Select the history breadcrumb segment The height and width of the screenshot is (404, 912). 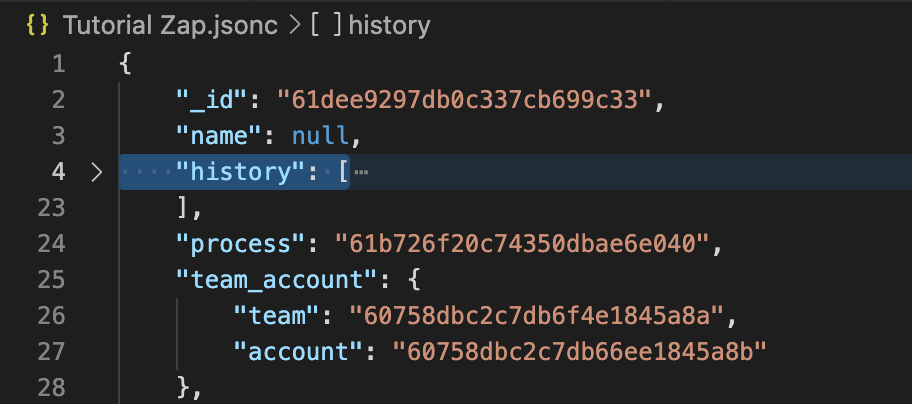tap(389, 26)
